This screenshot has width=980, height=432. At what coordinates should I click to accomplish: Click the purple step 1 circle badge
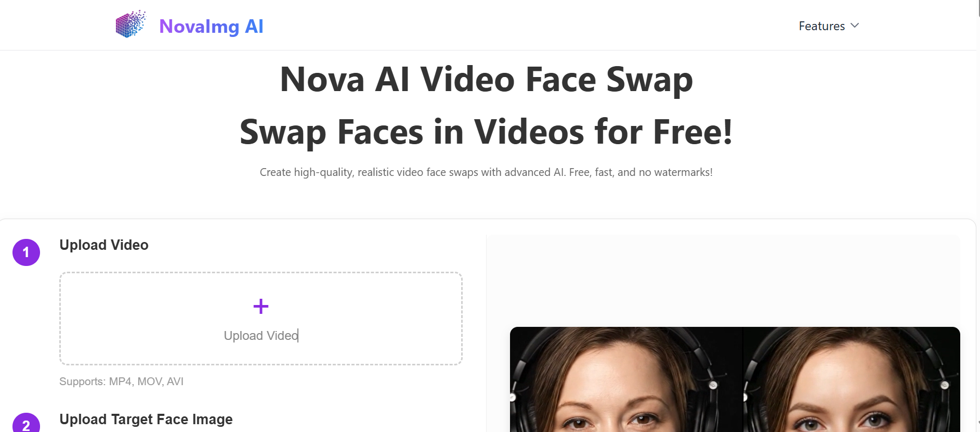click(26, 252)
